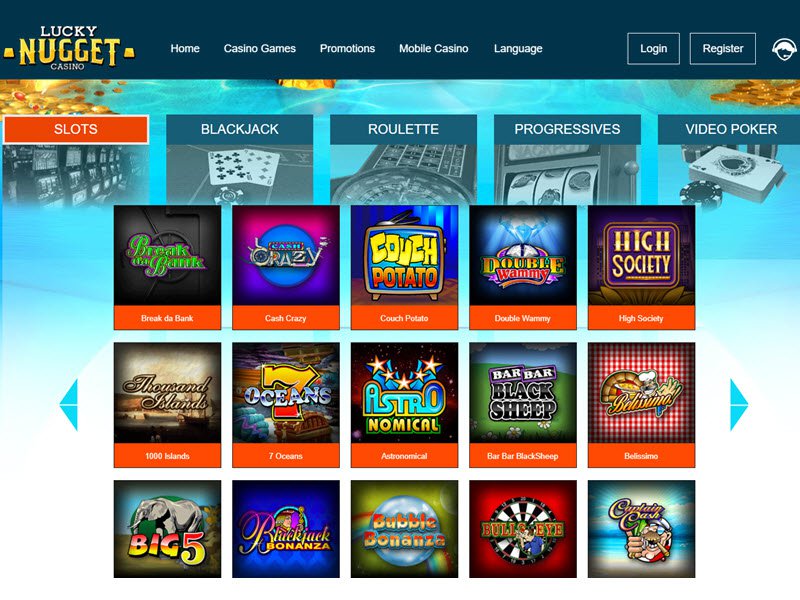Show next games with right arrow
Screen dimensions: 800x600
coord(739,405)
